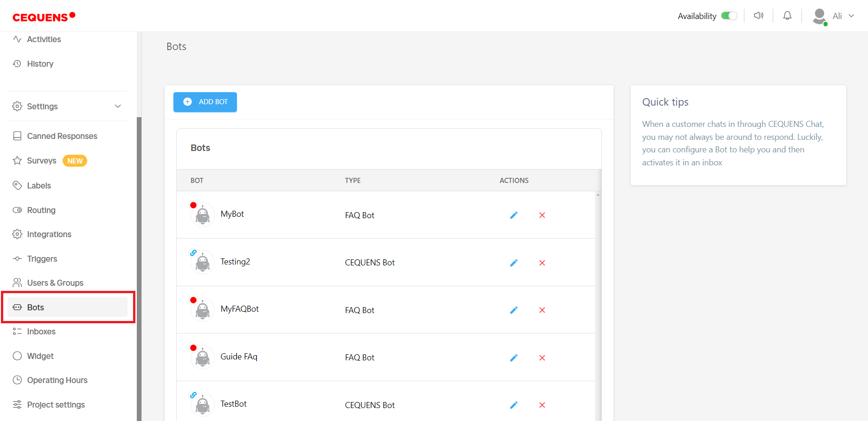Mute sound with the speaker icon

(x=759, y=16)
